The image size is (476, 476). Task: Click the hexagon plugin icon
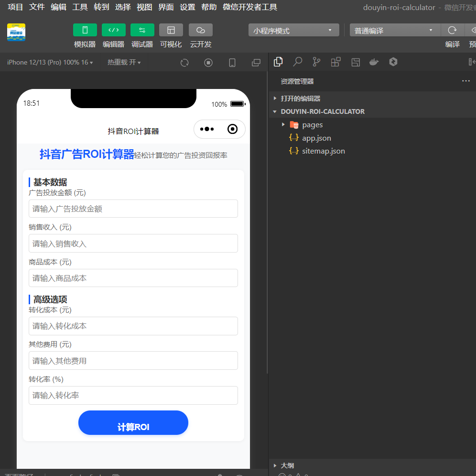pos(393,62)
